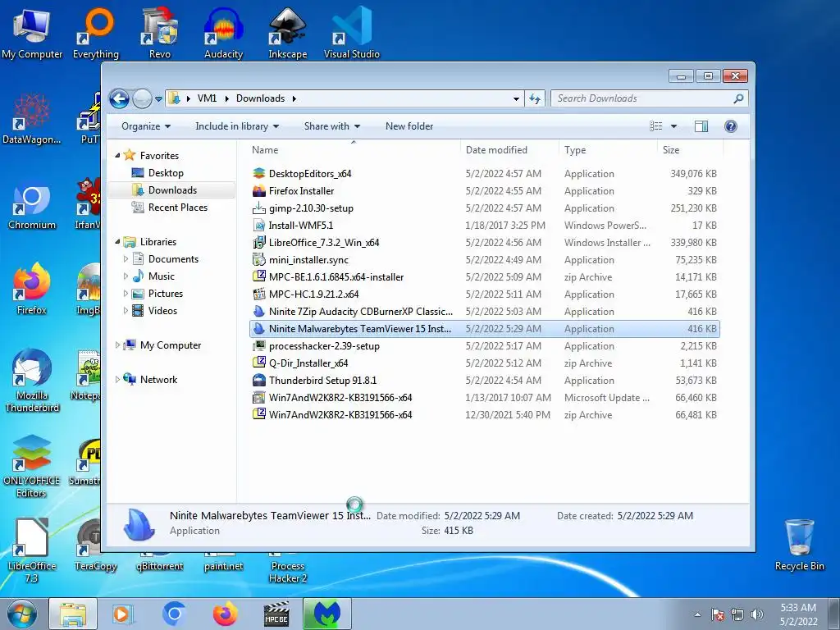840x630 pixels.
Task: Click the taskbar clock showing 5:33 AM
Action: (798, 614)
